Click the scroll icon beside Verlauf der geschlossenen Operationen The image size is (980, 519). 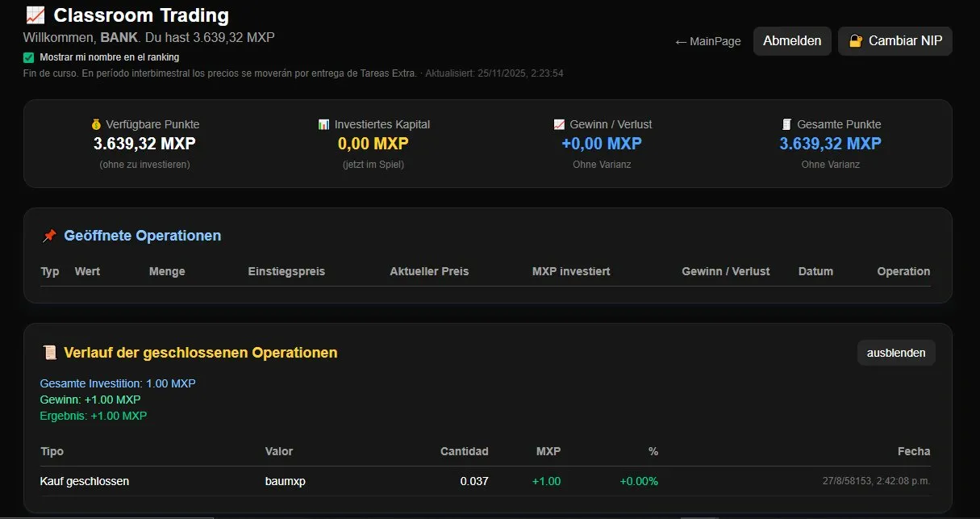pos(49,353)
